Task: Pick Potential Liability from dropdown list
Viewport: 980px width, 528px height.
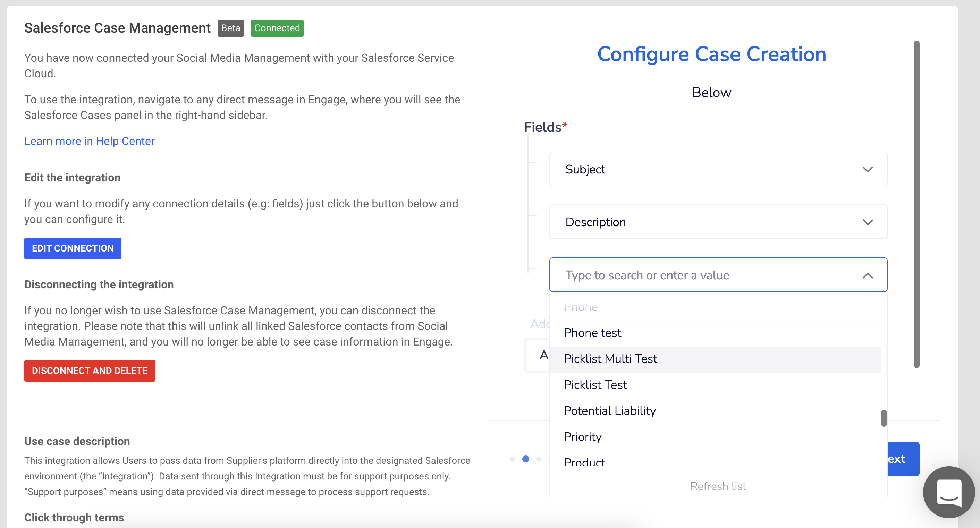Action: pyautogui.click(x=715, y=411)
